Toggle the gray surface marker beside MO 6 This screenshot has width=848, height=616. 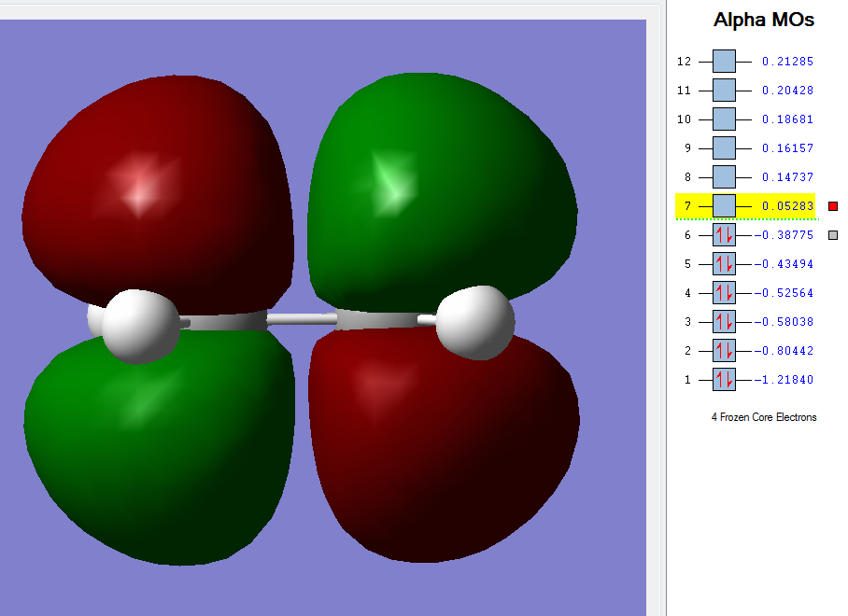[x=833, y=235]
